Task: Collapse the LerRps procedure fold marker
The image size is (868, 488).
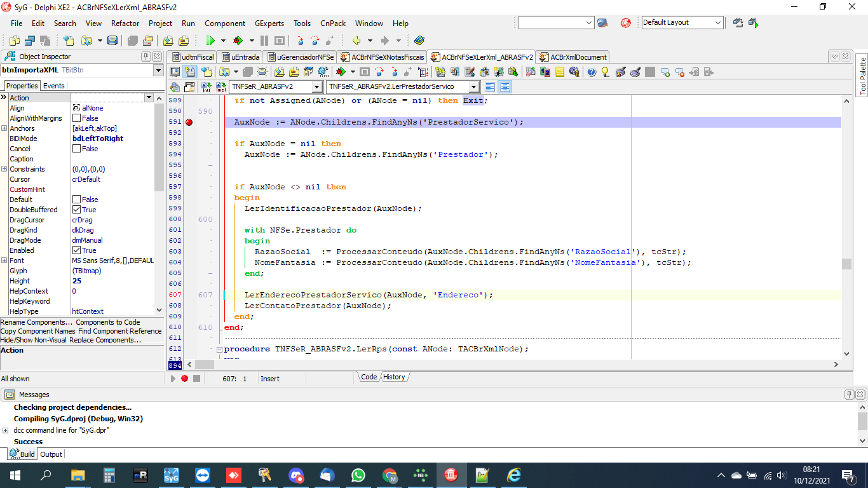Action: click(219, 349)
